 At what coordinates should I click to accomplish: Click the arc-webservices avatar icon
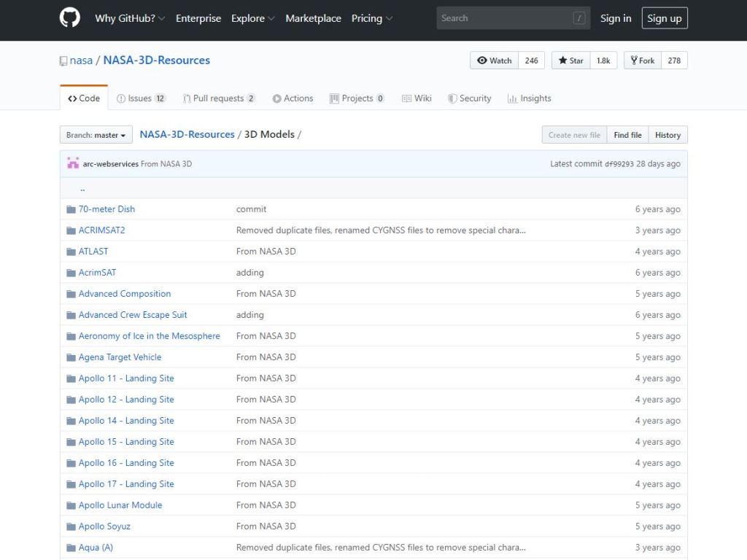point(73,163)
